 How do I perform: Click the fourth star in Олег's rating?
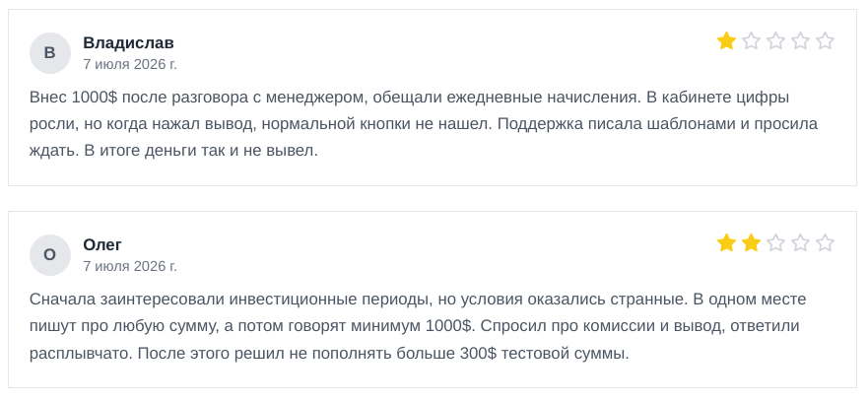(x=800, y=243)
